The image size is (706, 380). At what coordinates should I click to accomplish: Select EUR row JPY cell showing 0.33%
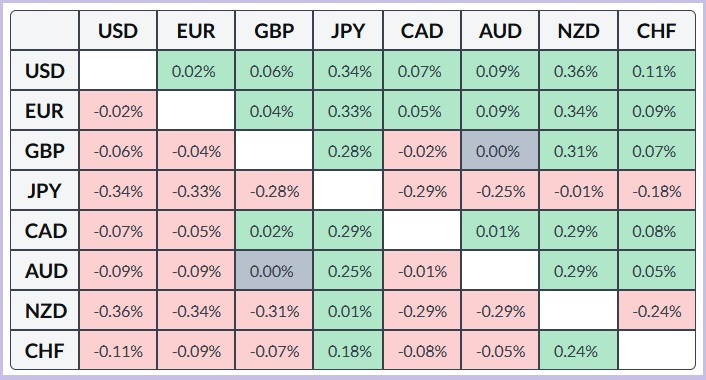348,110
